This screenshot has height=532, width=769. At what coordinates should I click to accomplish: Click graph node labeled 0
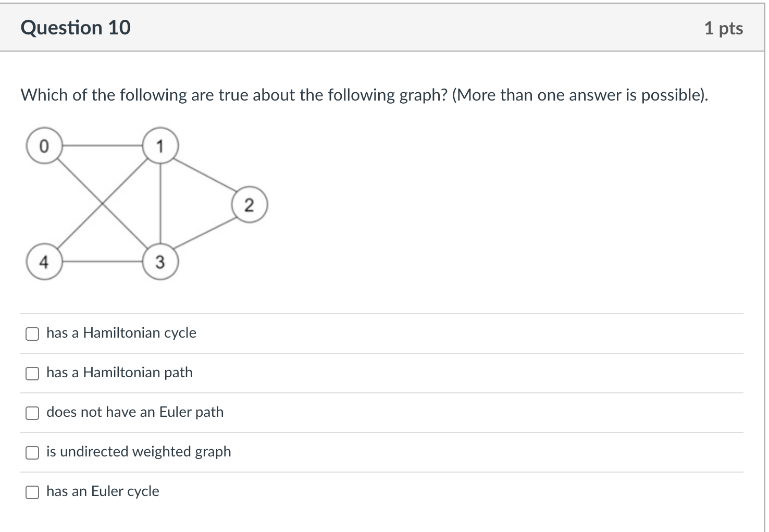click(44, 146)
